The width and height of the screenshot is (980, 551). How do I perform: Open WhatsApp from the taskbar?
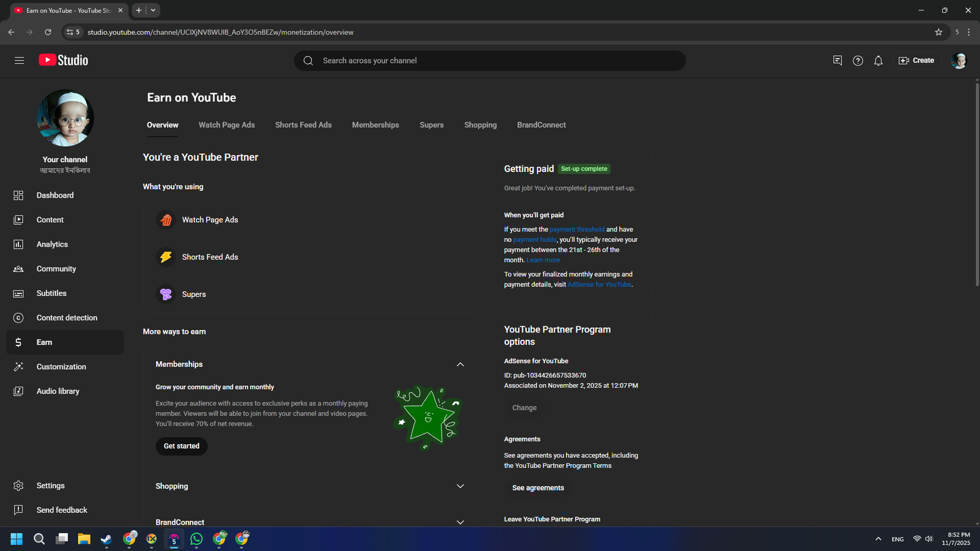coord(197,539)
